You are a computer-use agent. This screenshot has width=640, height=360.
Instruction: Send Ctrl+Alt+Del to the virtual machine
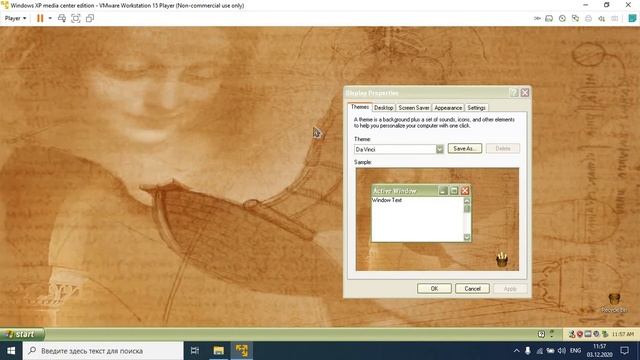pos(62,18)
